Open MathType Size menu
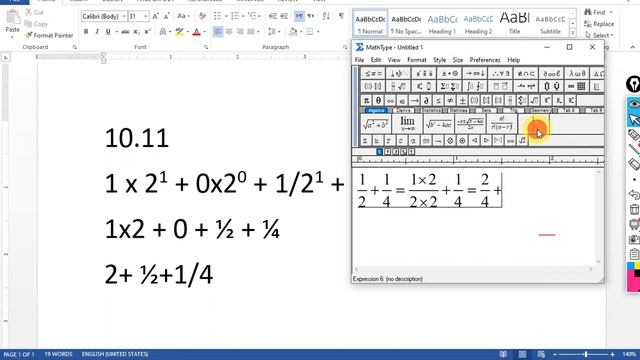This screenshot has height=360, width=640. click(x=458, y=60)
